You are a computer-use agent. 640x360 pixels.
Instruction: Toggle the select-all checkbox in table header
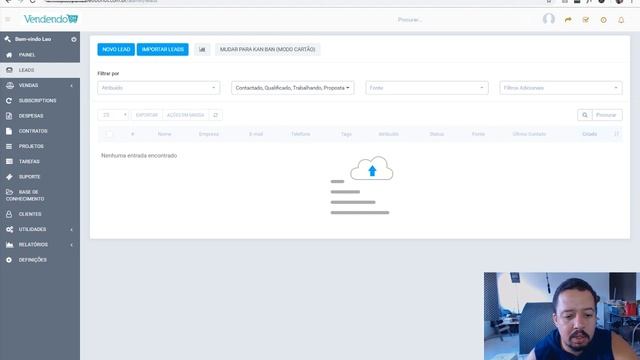[x=109, y=134]
